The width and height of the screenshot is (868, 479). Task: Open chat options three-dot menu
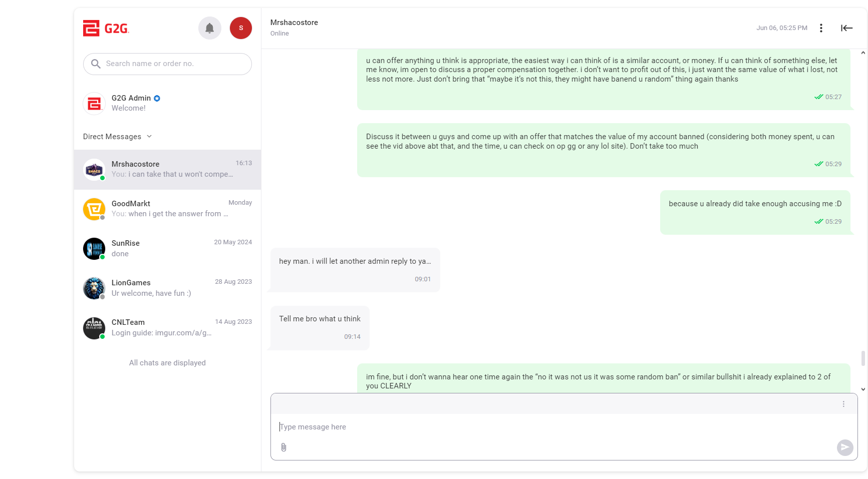821,28
